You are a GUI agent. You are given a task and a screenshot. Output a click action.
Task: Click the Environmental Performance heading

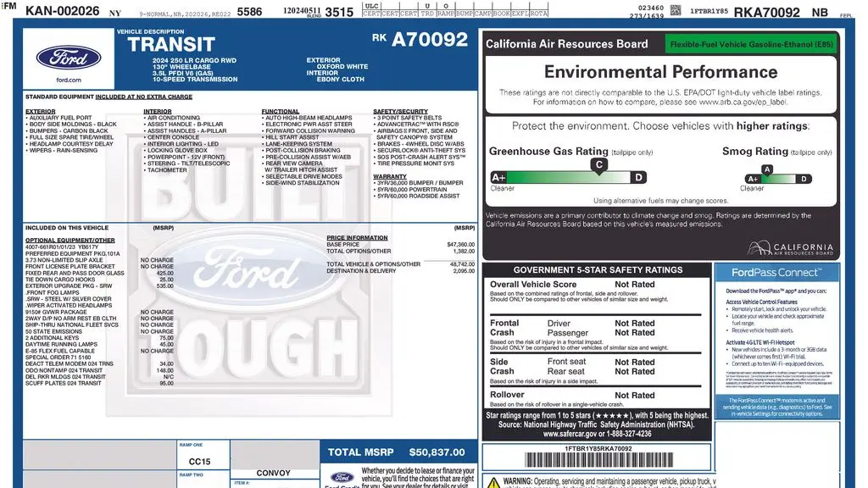(660, 72)
